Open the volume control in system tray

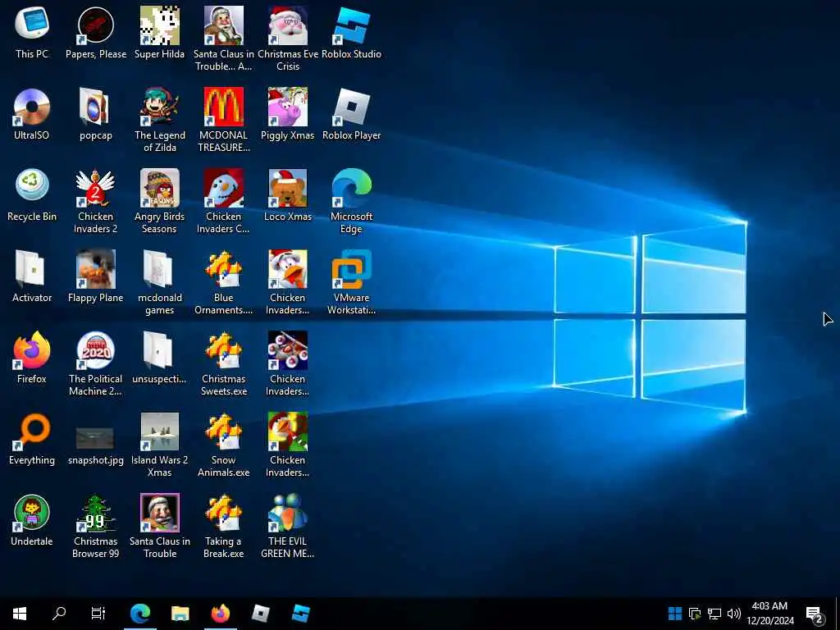(734, 614)
